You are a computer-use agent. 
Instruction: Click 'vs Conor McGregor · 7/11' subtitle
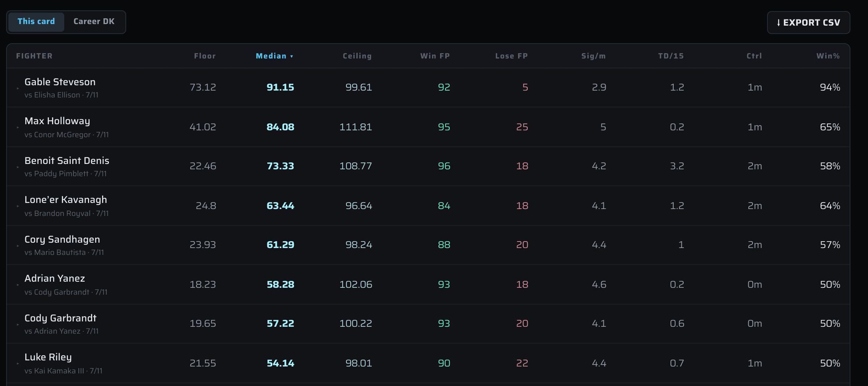[67, 135]
